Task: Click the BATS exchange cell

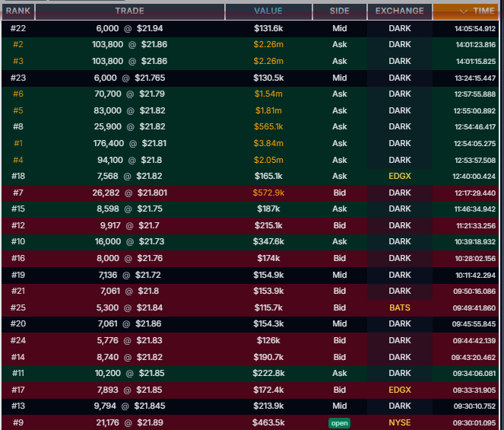Action: [x=400, y=307]
